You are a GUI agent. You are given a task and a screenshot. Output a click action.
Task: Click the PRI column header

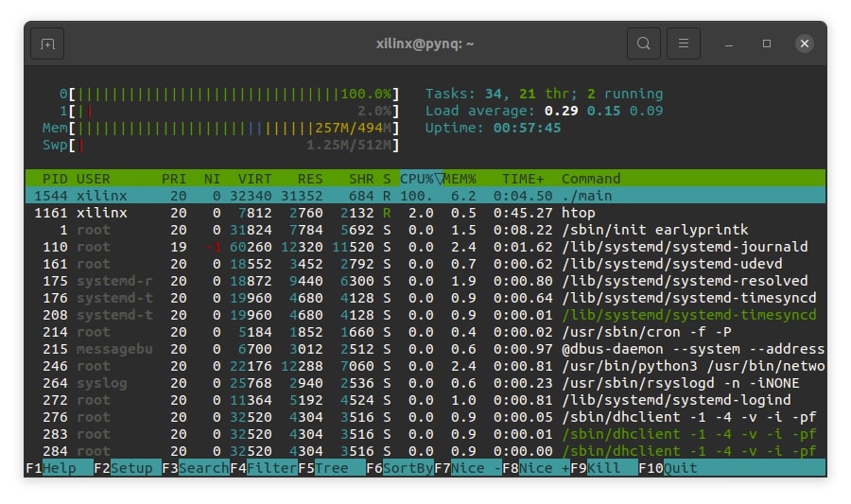pyautogui.click(x=174, y=179)
